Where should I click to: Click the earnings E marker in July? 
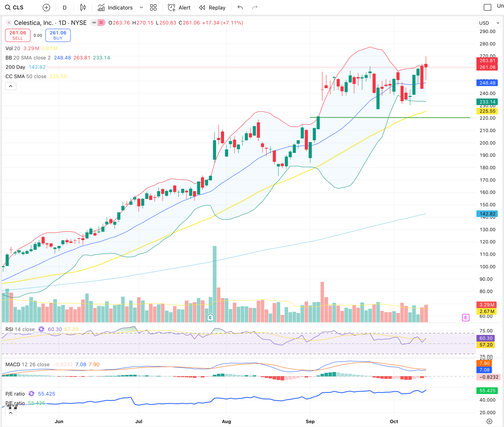click(210, 318)
